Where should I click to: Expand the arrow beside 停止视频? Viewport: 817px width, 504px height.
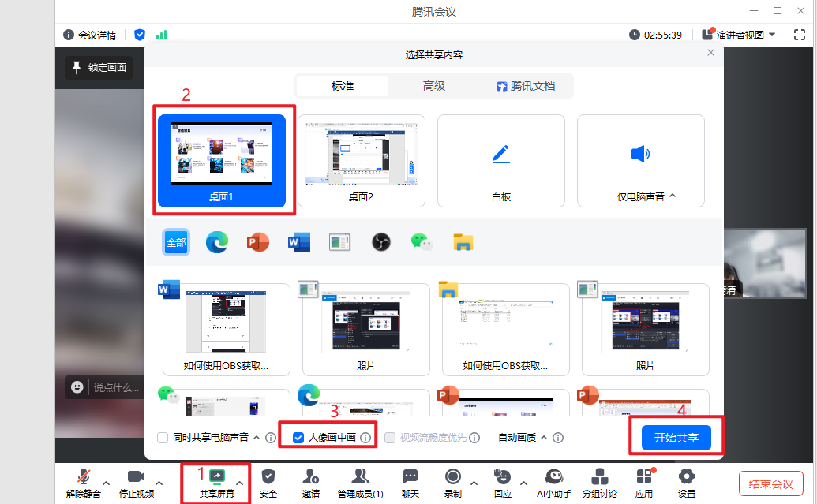pyautogui.click(x=159, y=483)
